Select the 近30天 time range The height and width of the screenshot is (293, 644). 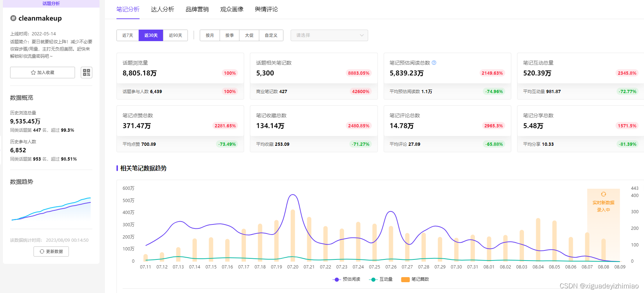pos(151,35)
